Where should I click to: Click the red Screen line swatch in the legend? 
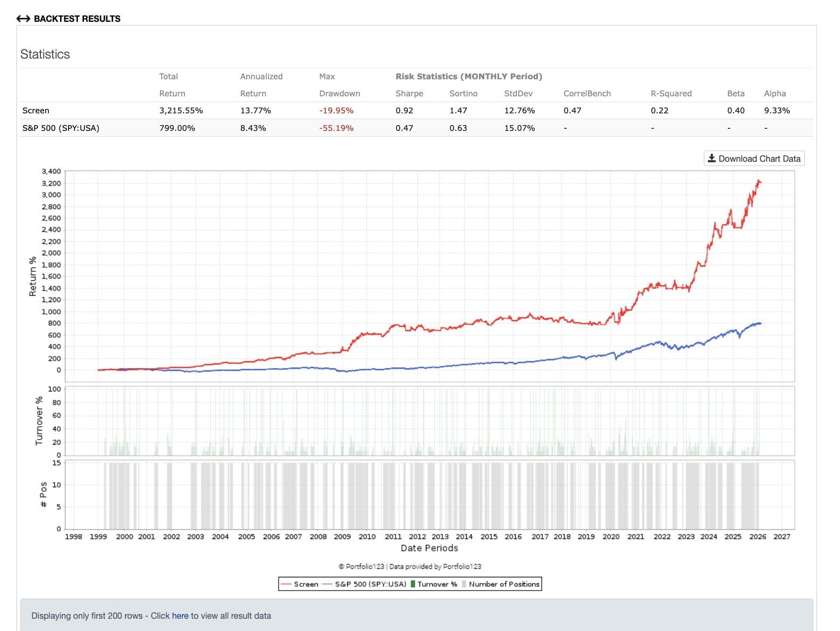[x=286, y=584]
